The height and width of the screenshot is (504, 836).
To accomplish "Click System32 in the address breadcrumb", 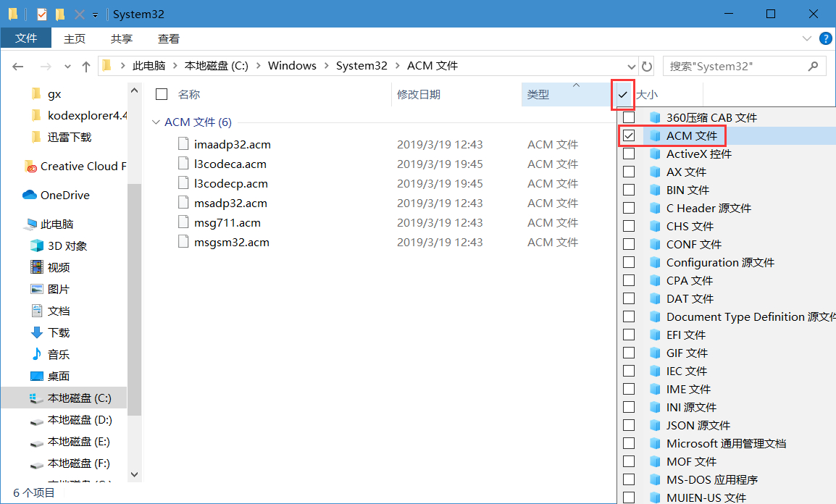I will [x=361, y=65].
